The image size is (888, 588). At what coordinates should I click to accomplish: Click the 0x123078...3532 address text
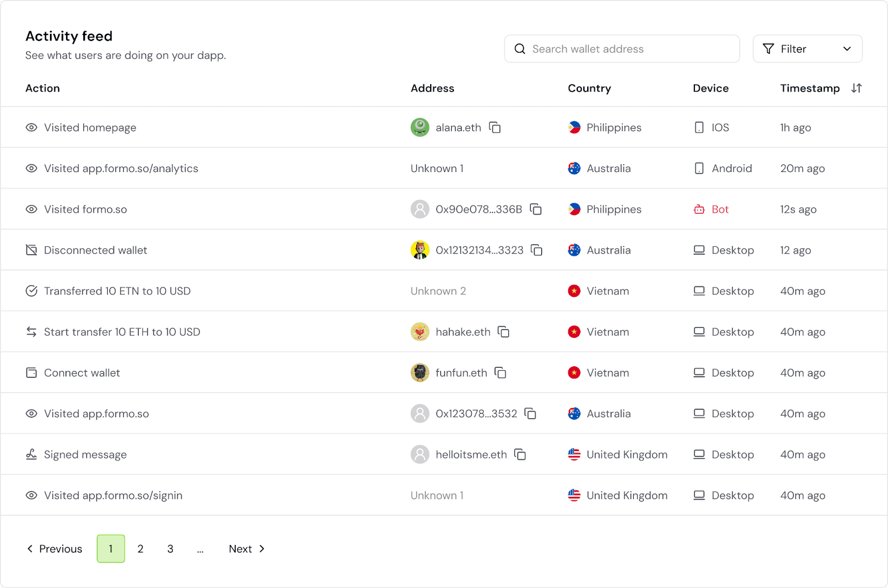pyautogui.click(x=476, y=414)
